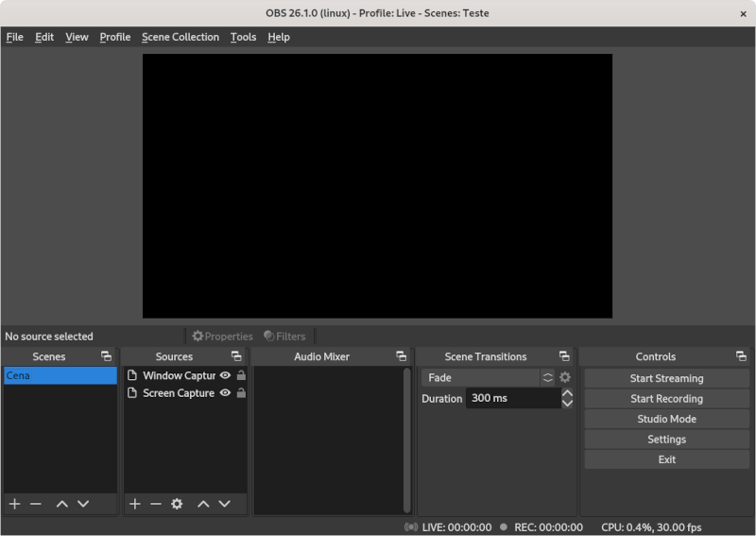The width and height of the screenshot is (756, 536).
Task: Pop out the Controls dock
Action: [x=741, y=356]
